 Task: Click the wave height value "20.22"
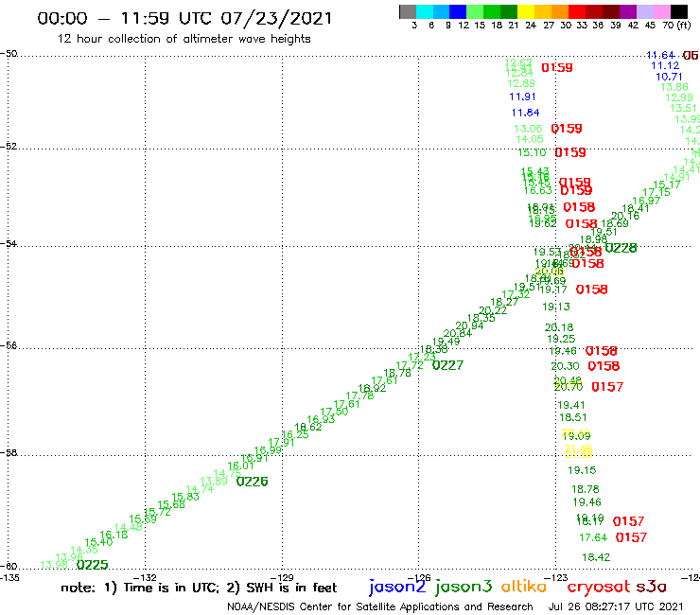(493, 310)
